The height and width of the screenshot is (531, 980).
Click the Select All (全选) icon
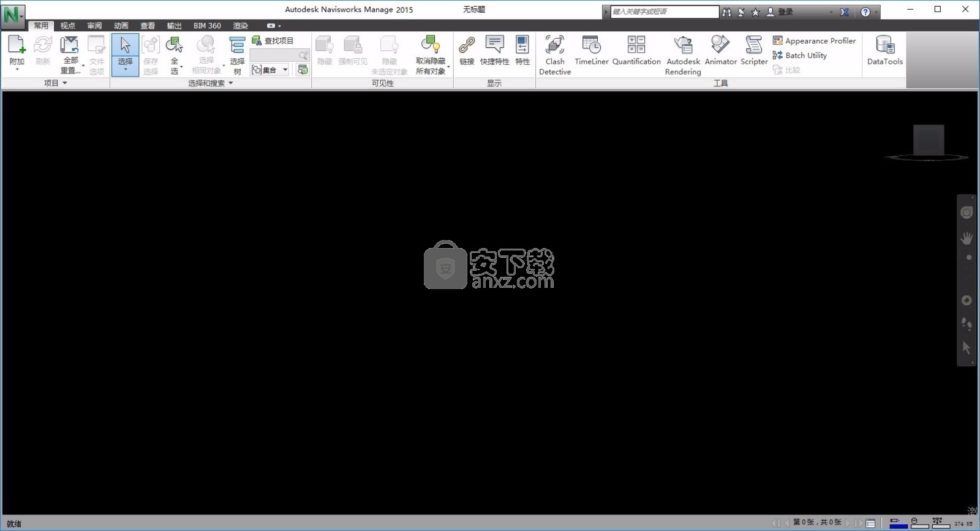click(x=174, y=45)
